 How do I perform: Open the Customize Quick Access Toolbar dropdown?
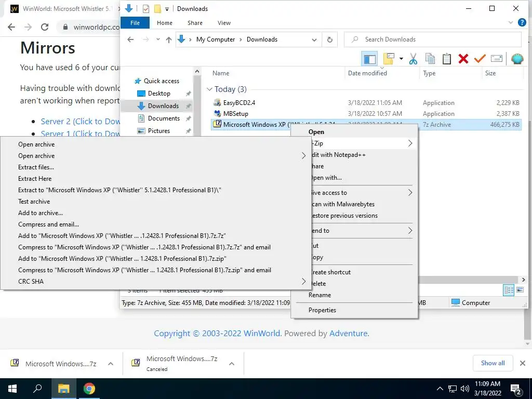pos(167,9)
